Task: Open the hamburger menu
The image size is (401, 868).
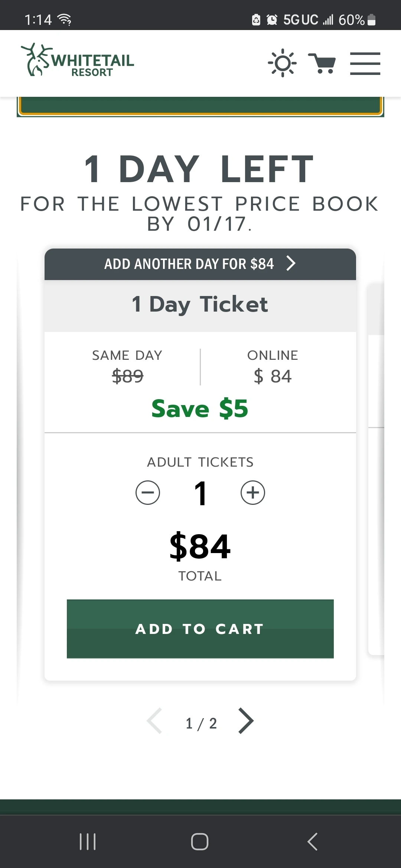Action: [365, 63]
